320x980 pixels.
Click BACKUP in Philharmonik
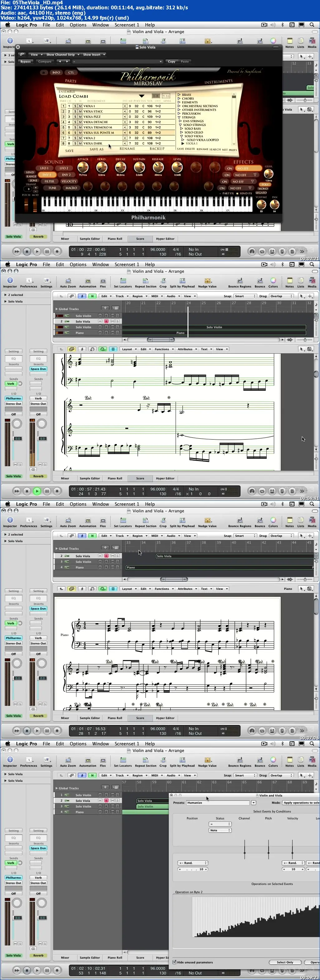(157, 149)
